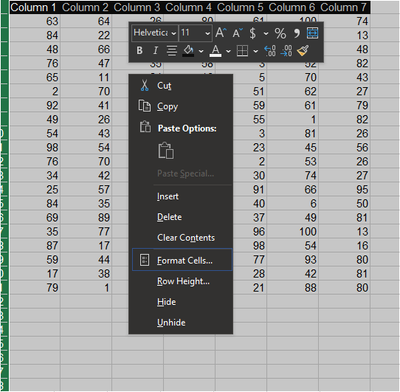This screenshot has width=400, height=392.
Task: Open the Fill Color dropdown arrow
Action: click(201, 51)
